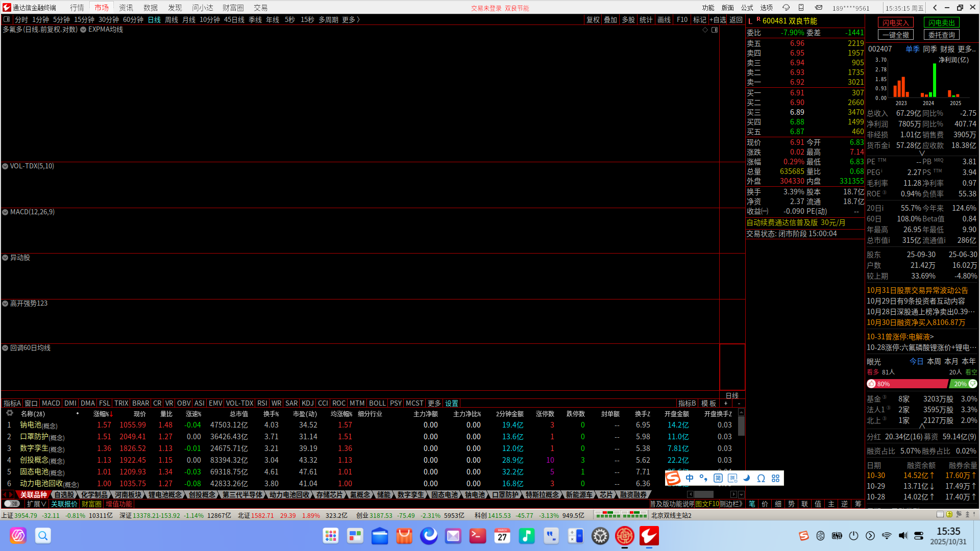Click the panel layout icon atop the chart
This screenshot has height=551, width=980.
(715, 30)
